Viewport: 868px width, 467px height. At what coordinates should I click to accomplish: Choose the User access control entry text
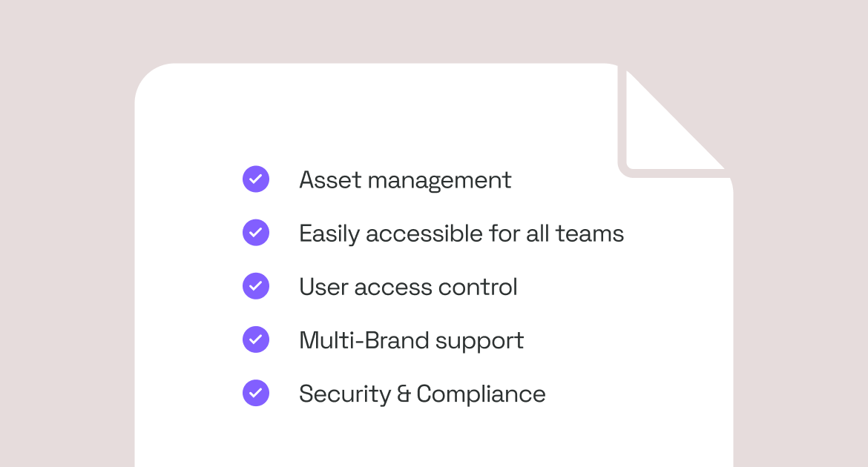408,287
